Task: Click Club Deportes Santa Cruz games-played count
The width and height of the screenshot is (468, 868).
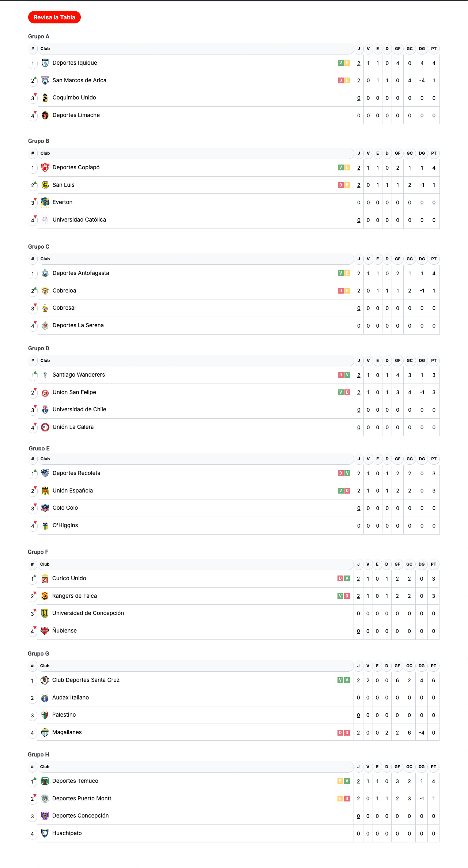Action: click(358, 680)
